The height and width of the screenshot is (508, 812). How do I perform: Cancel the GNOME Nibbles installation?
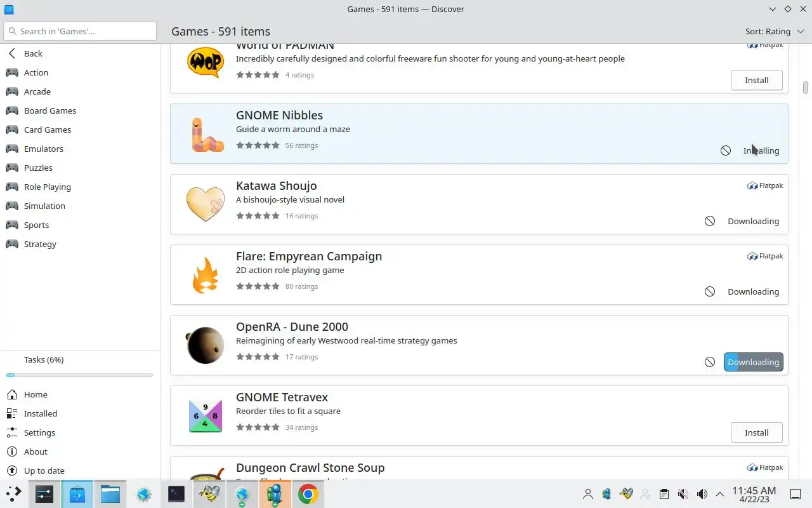click(726, 150)
